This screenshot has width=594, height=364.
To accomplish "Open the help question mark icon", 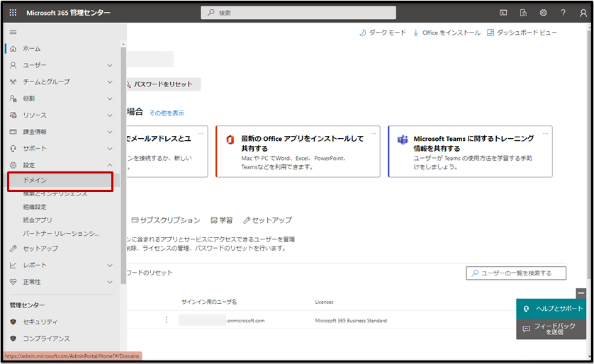I will click(564, 13).
